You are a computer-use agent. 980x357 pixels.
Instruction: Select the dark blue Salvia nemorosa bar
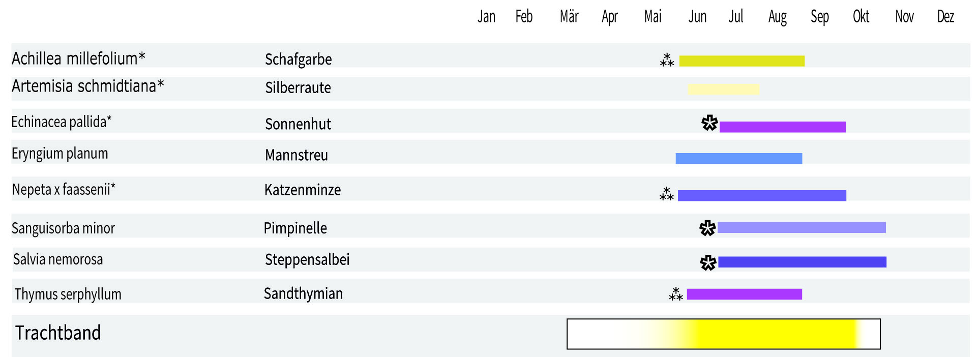803,262
